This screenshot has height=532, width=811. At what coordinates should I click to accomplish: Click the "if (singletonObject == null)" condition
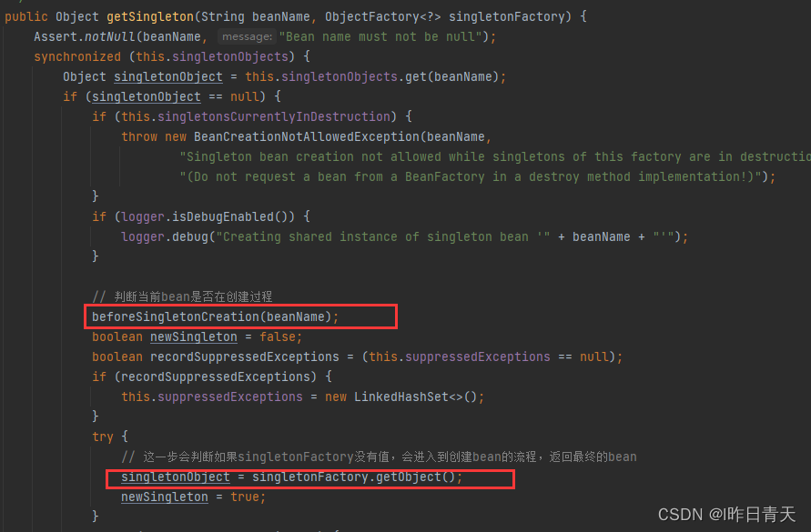coord(165,96)
